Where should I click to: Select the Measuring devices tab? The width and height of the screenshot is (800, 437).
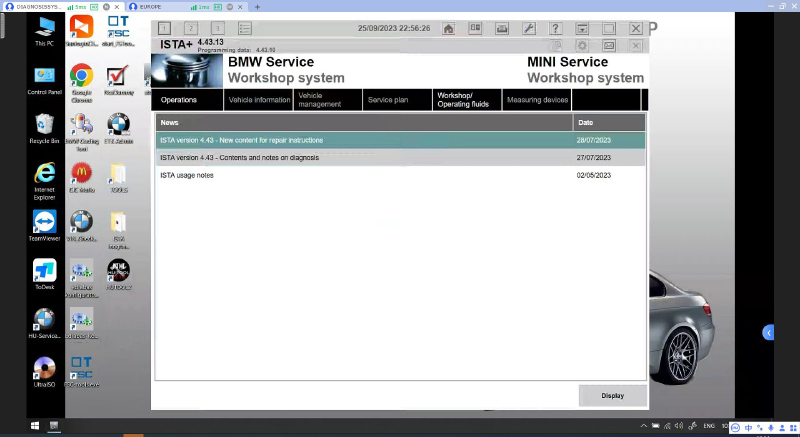[537, 100]
